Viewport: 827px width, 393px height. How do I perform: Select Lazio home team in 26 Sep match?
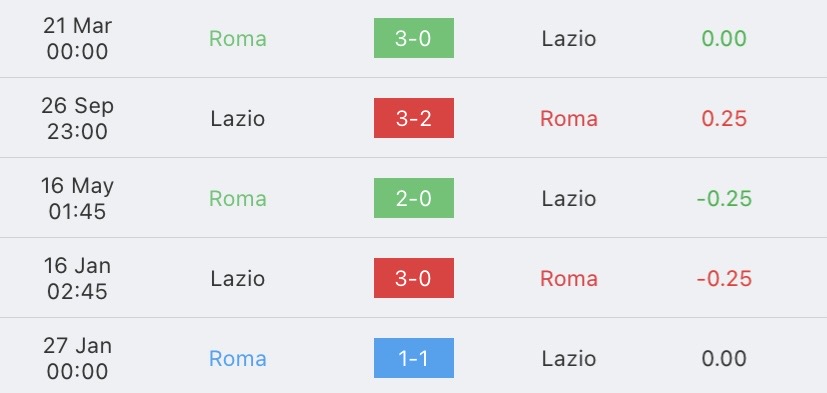click(x=237, y=119)
